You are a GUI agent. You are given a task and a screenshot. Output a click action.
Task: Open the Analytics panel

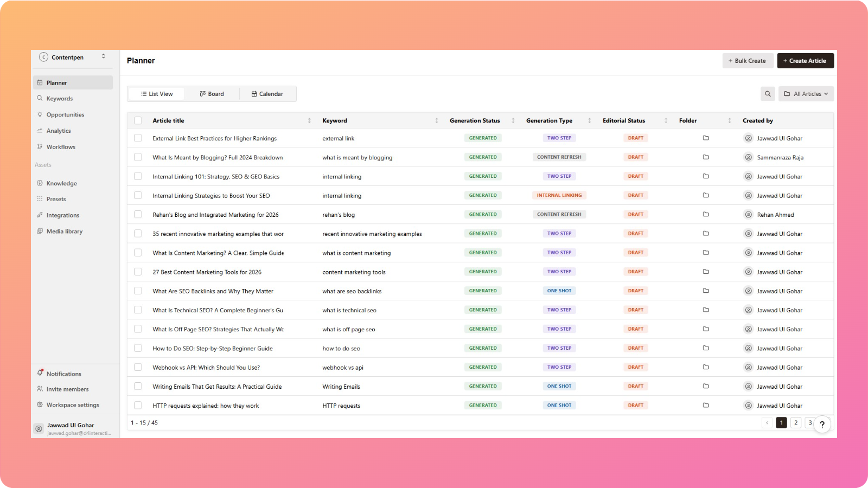pyautogui.click(x=58, y=131)
